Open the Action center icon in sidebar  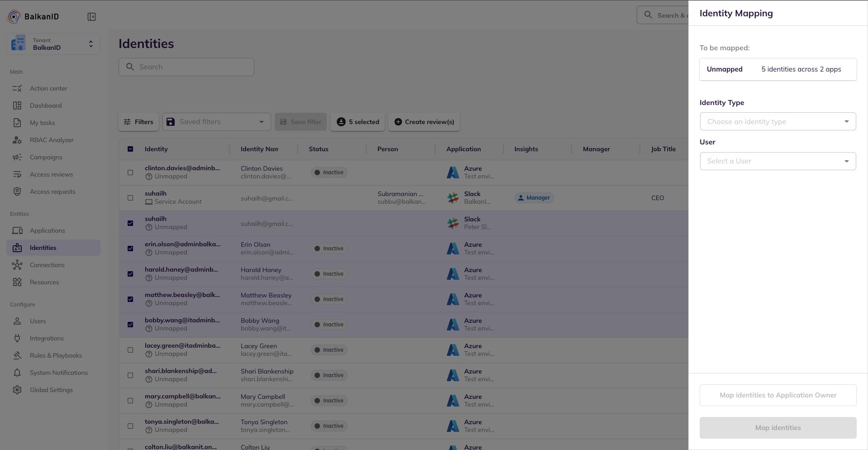(x=17, y=88)
